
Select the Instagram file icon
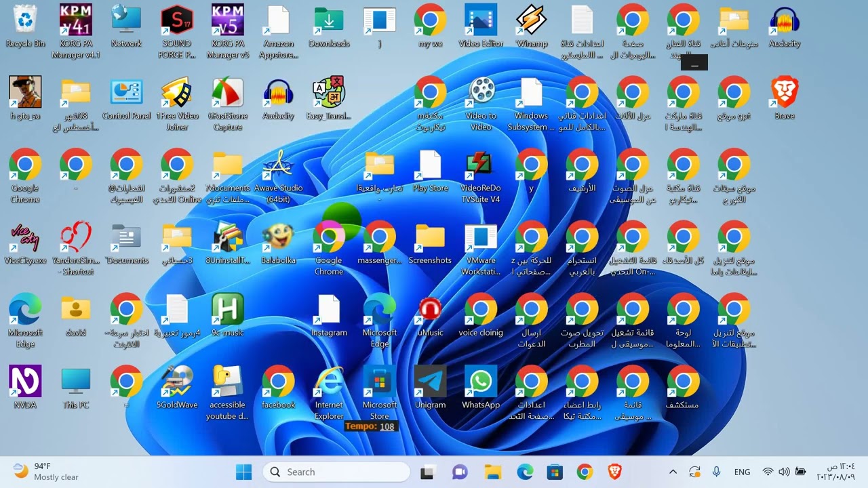click(x=329, y=317)
